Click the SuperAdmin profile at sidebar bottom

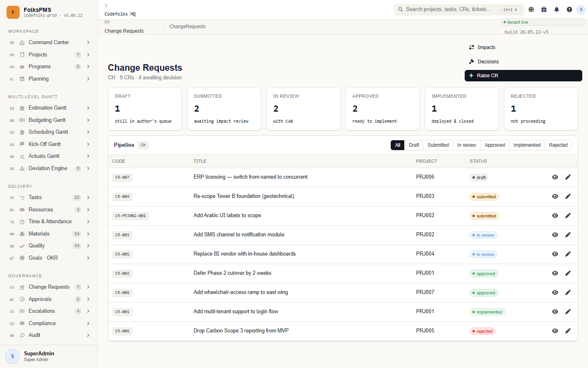click(x=49, y=357)
